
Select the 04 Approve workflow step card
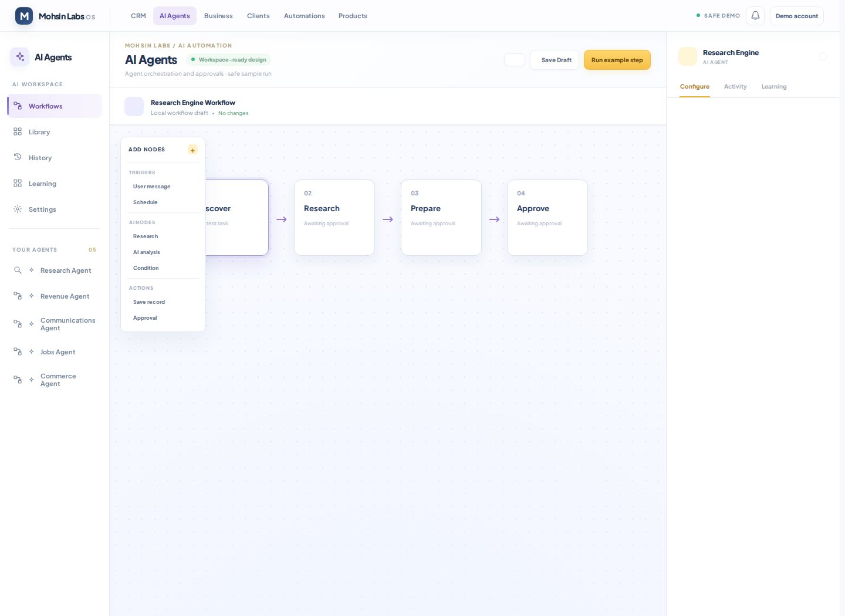[x=547, y=218]
